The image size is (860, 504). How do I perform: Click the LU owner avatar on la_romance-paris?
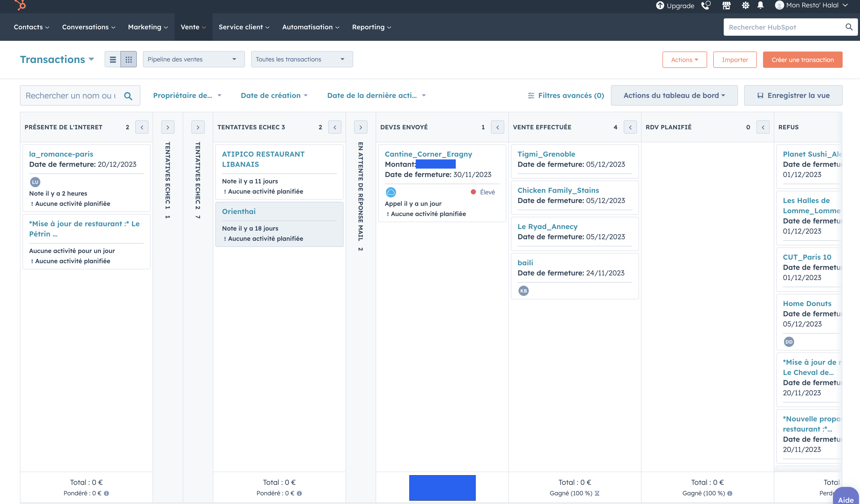(x=35, y=182)
